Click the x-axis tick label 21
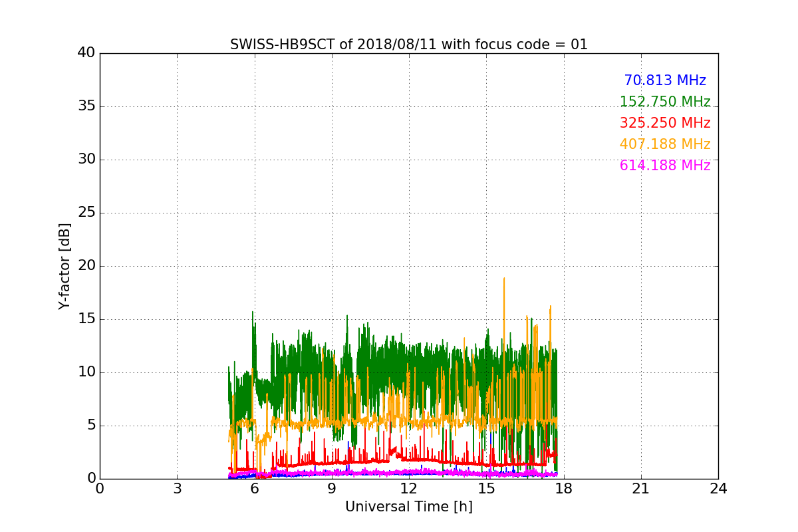This screenshot has width=798, height=532. pyautogui.click(x=641, y=489)
